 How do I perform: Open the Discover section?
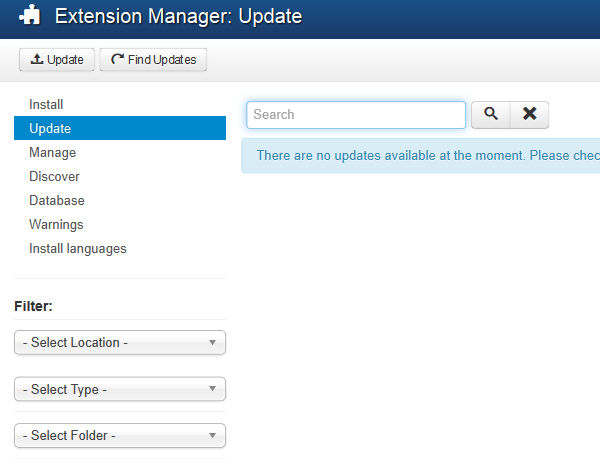click(x=54, y=176)
